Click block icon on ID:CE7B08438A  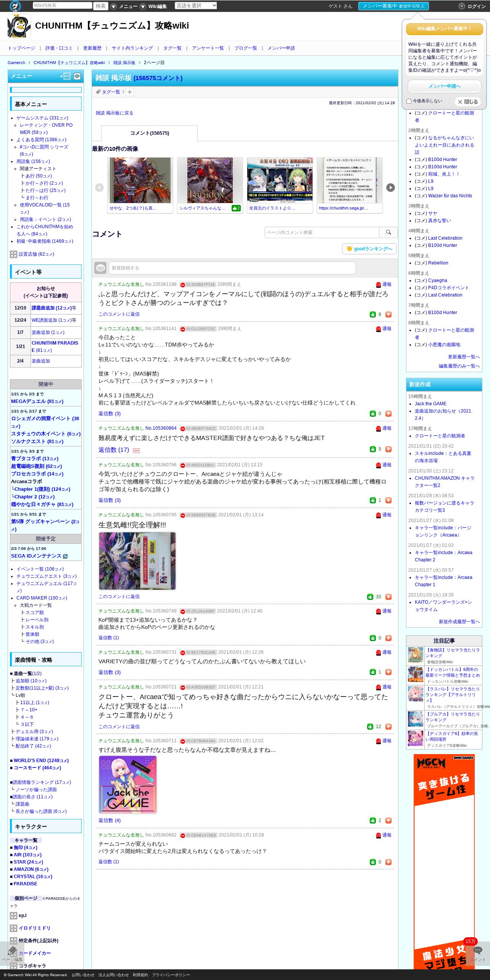click(x=183, y=741)
